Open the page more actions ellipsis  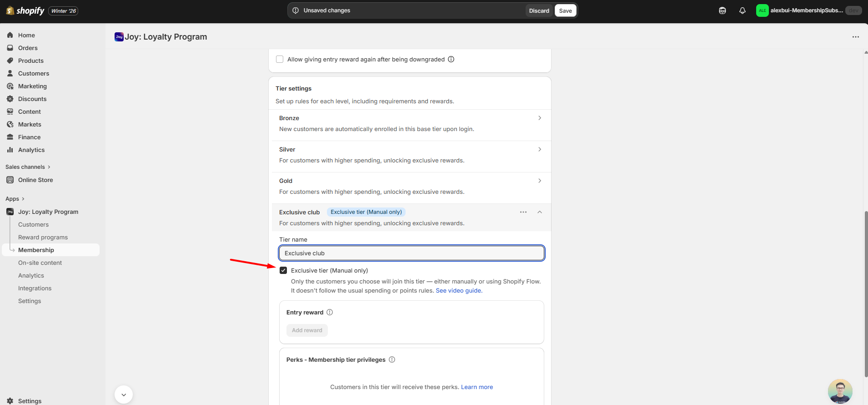coord(855,37)
